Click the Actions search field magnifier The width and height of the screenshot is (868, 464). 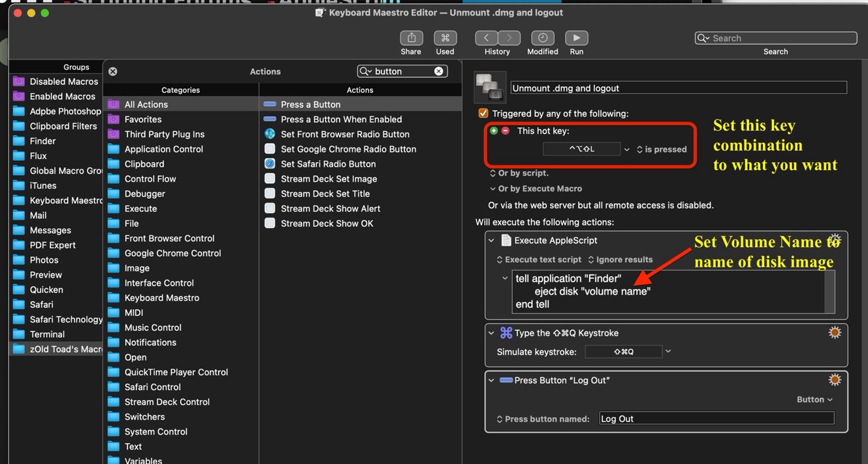pos(366,71)
